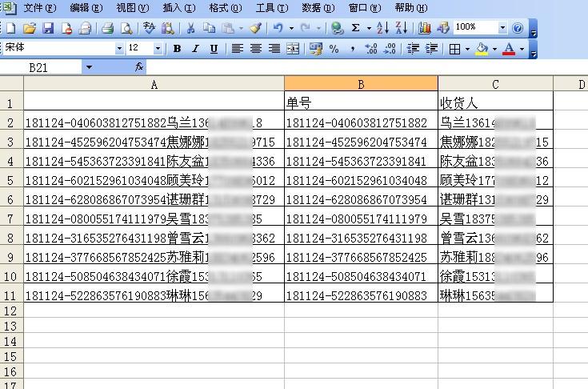Apply red font color A
This screenshot has width=588, height=389.
click(x=509, y=48)
